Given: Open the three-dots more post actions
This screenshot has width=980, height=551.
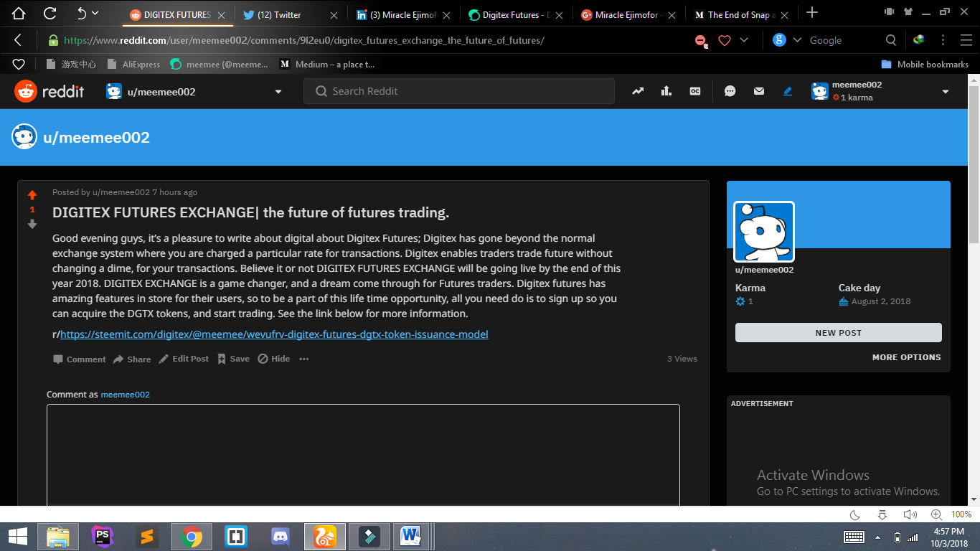Looking at the screenshot, I should pos(304,359).
